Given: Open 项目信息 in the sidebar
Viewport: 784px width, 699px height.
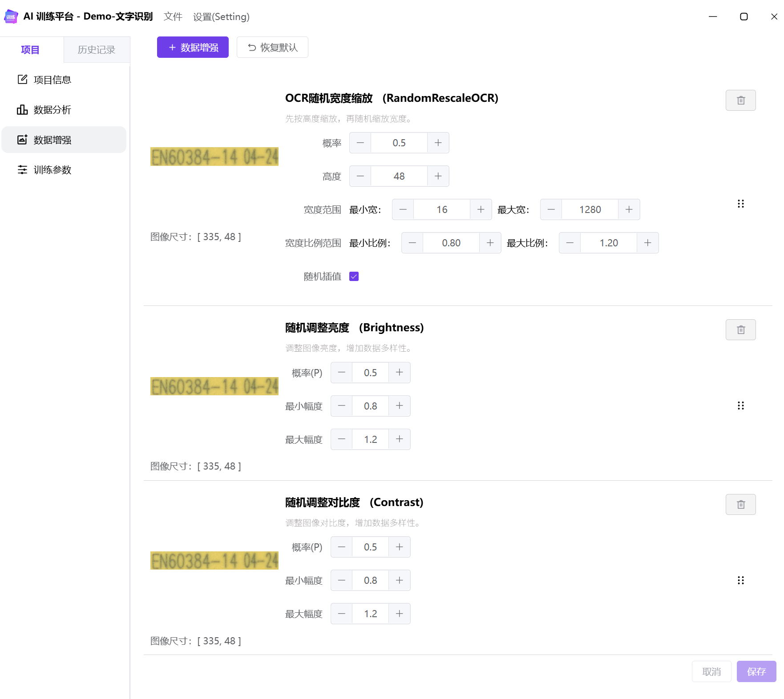Looking at the screenshot, I should coord(52,80).
